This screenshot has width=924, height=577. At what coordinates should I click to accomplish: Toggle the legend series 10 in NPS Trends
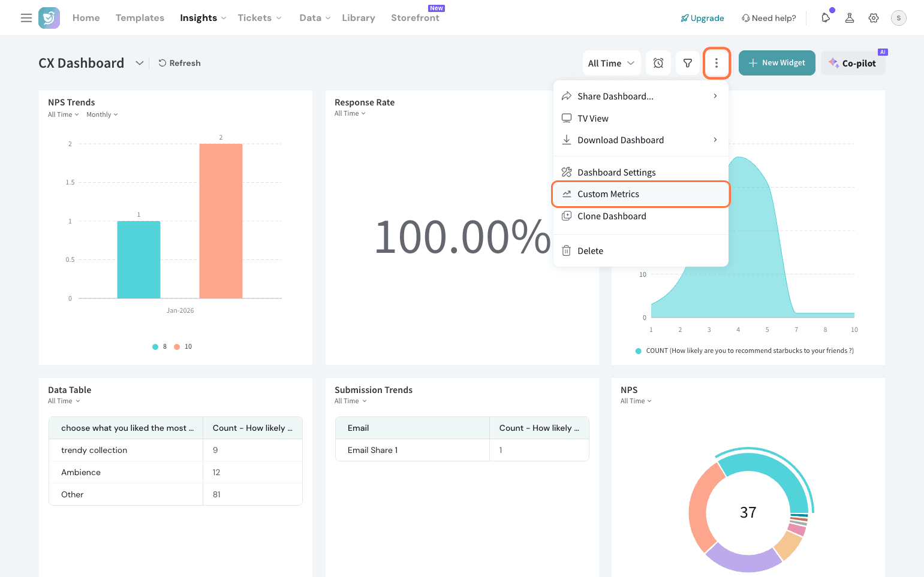[183, 347]
